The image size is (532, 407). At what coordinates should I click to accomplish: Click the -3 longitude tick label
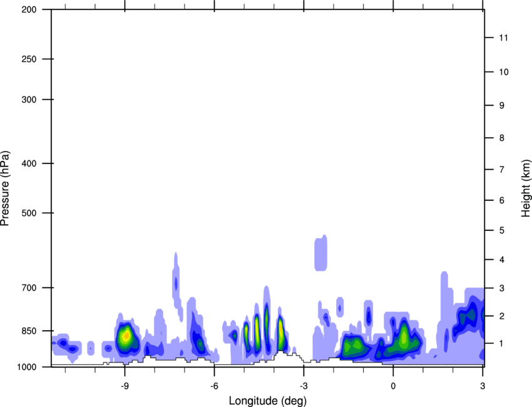[x=304, y=386]
